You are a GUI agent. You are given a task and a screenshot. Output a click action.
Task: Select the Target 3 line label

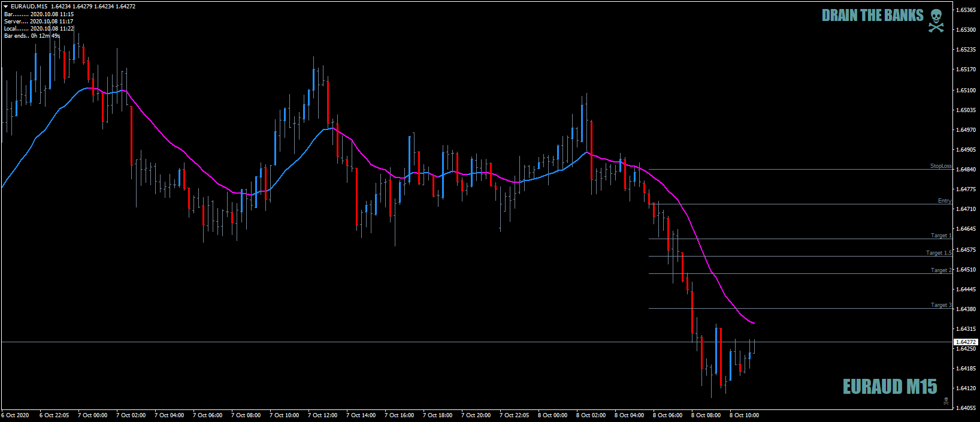pos(941,305)
